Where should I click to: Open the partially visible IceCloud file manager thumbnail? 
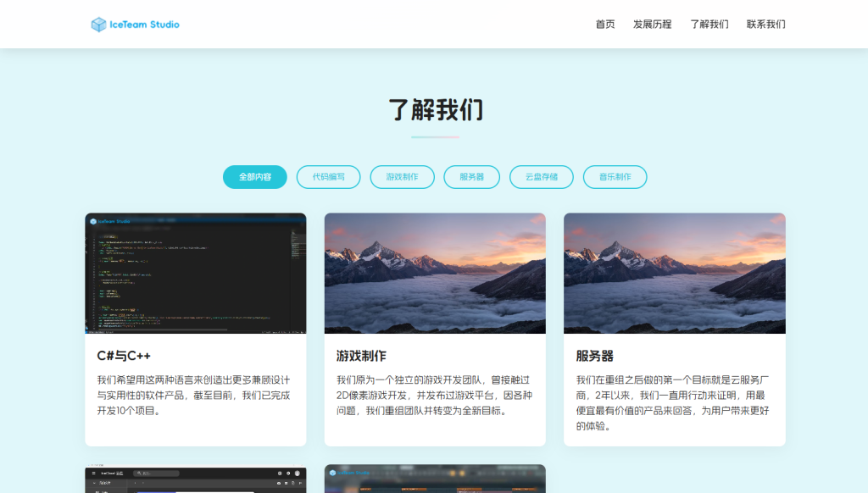coord(196,479)
